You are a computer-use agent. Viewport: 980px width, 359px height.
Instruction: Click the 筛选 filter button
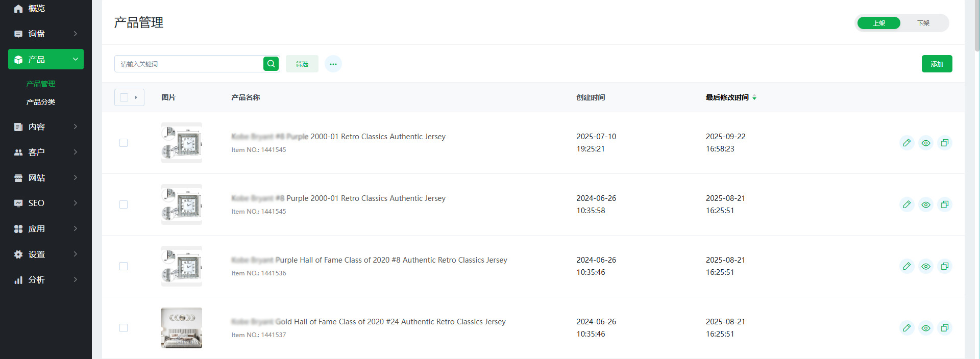(x=302, y=64)
